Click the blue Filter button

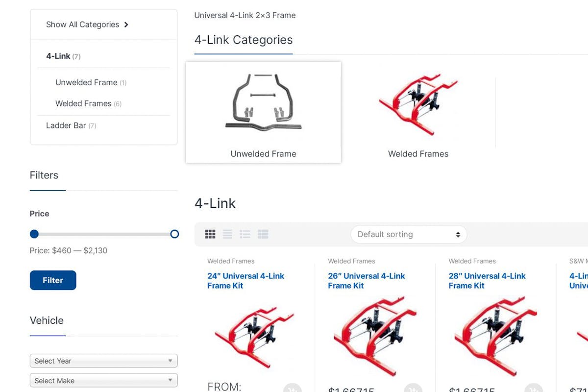[53, 280]
